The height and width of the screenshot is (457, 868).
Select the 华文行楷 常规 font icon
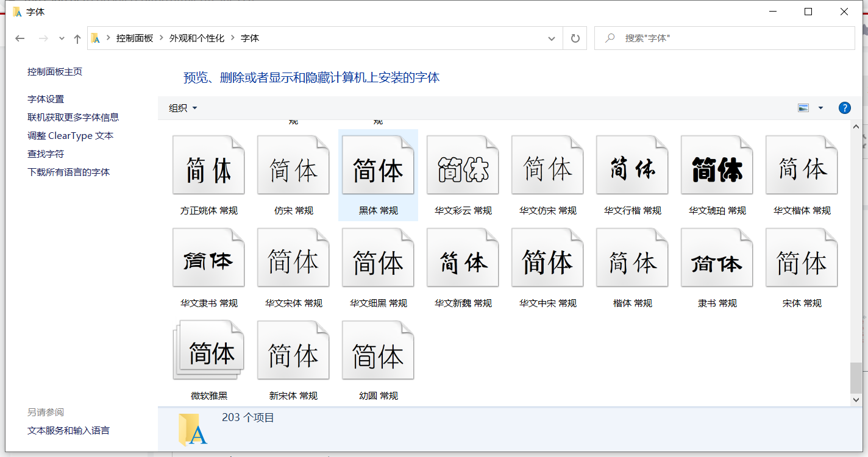632,166
